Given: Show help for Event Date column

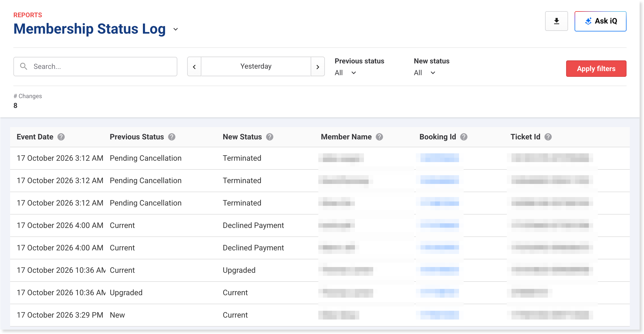Looking at the screenshot, I should 61,137.
